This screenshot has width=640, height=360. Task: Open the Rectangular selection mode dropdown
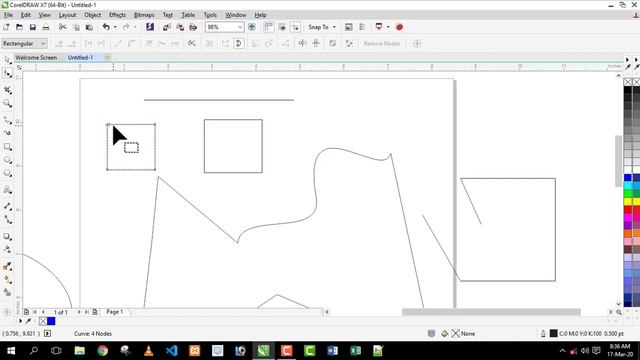(x=24, y=43)
